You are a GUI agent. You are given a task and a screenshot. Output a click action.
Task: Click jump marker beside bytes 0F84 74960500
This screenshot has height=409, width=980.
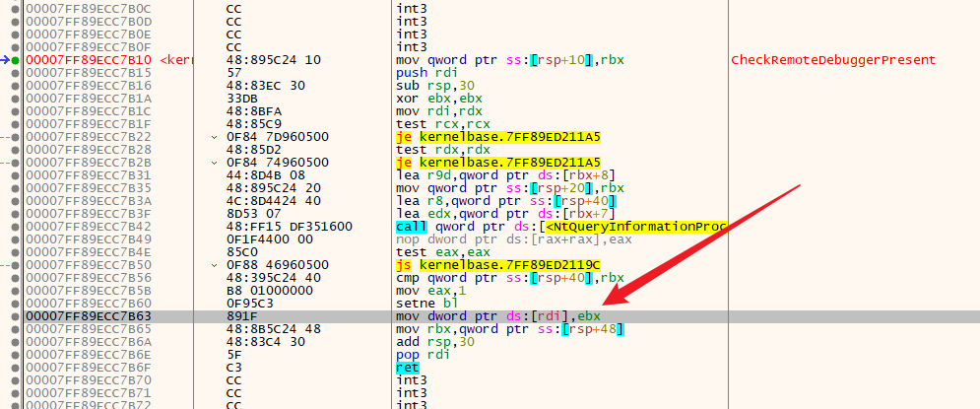[216, 163]
